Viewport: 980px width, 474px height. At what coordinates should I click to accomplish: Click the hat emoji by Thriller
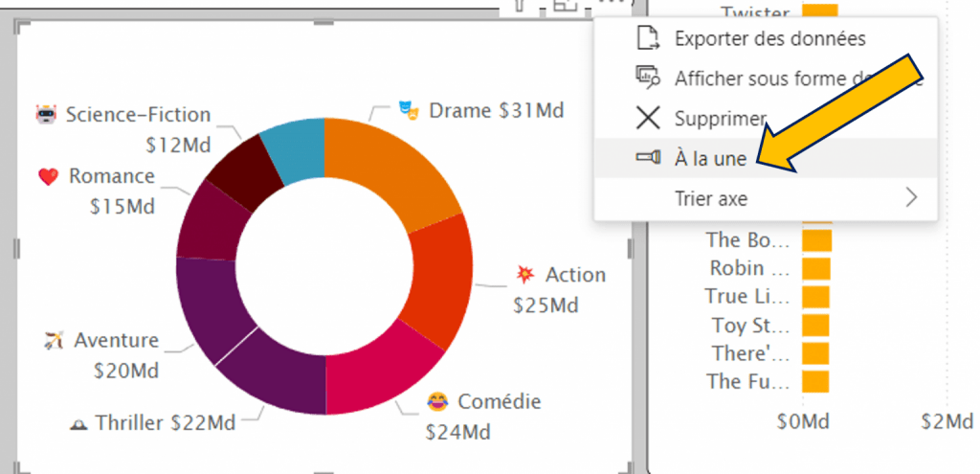(78, 424)
